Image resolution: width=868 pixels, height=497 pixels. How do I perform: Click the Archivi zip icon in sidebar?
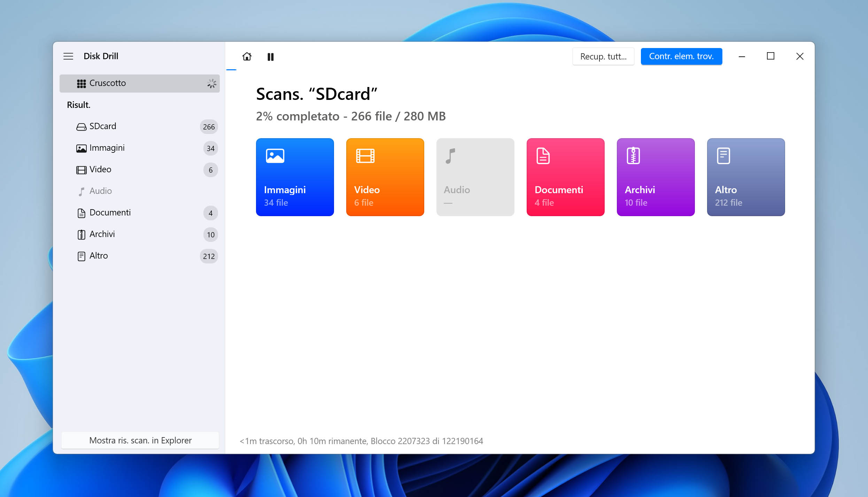(81, 235)
